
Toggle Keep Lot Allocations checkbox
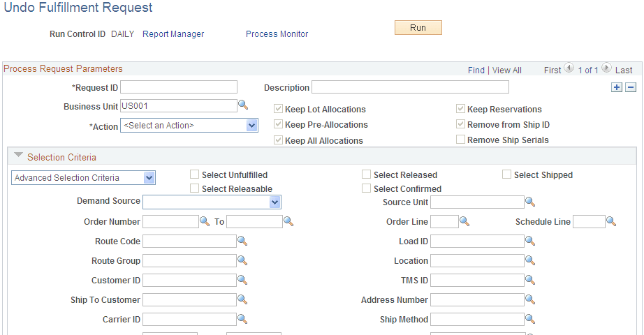click(279, 109)
